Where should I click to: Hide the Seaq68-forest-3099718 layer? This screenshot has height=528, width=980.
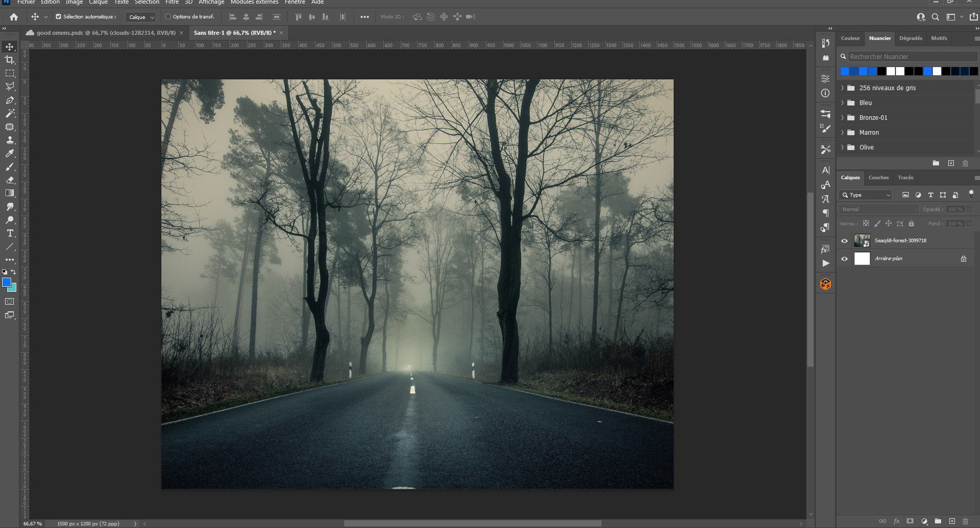[x=845, y=241]
